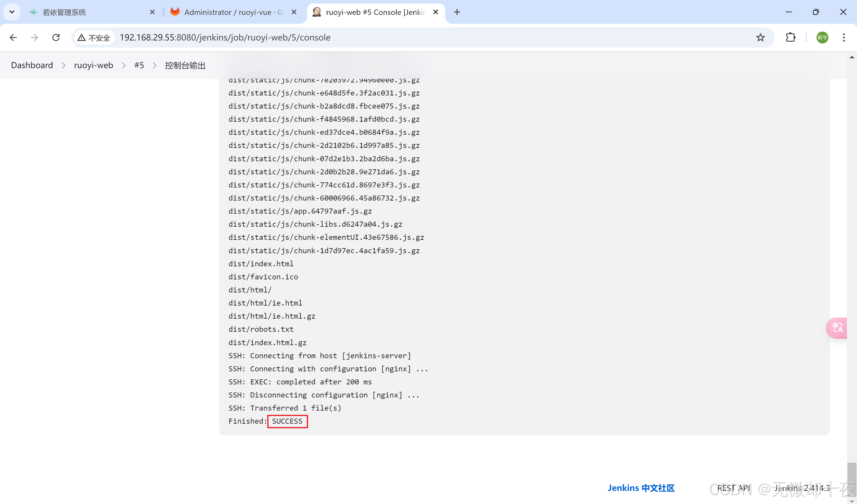Expand chevron after #5 breadcrumb
Viewport: 857px width, 504px height.
click(155, 65)
